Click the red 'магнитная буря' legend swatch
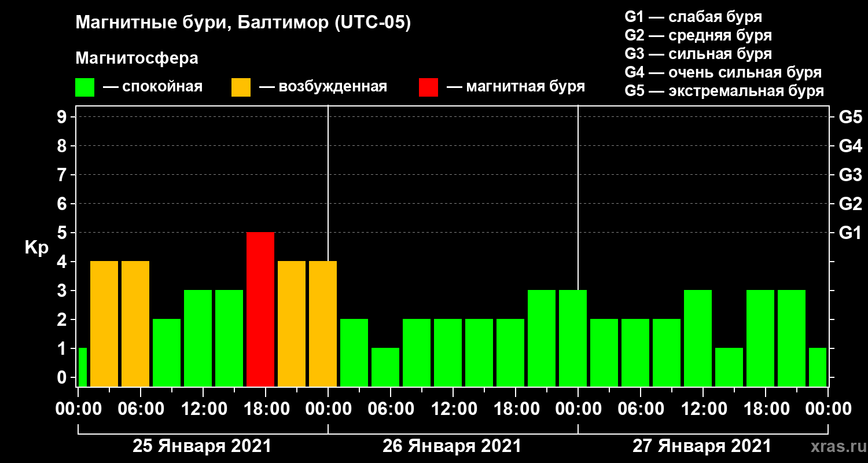This screenshot has height=463, width=868. pos(428,87)
